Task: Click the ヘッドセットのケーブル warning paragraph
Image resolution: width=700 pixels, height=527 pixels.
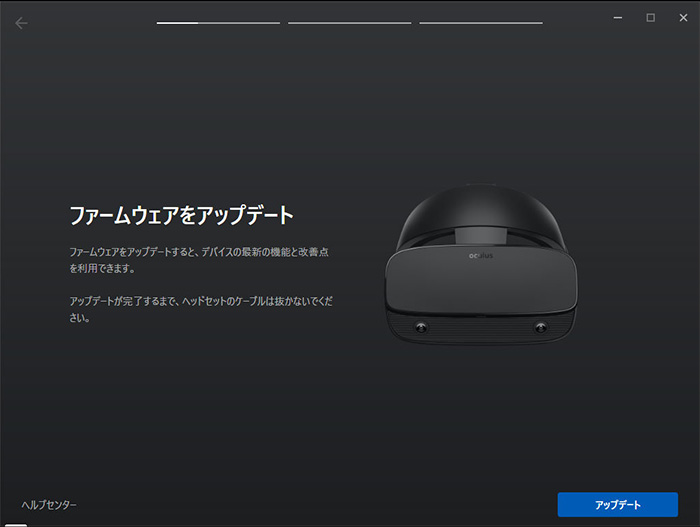Action: tap(201, 309)
